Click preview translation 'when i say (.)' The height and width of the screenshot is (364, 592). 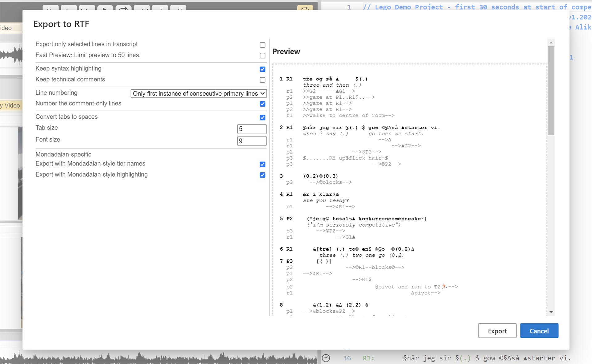pyautogui.click(x=326, y=134)
